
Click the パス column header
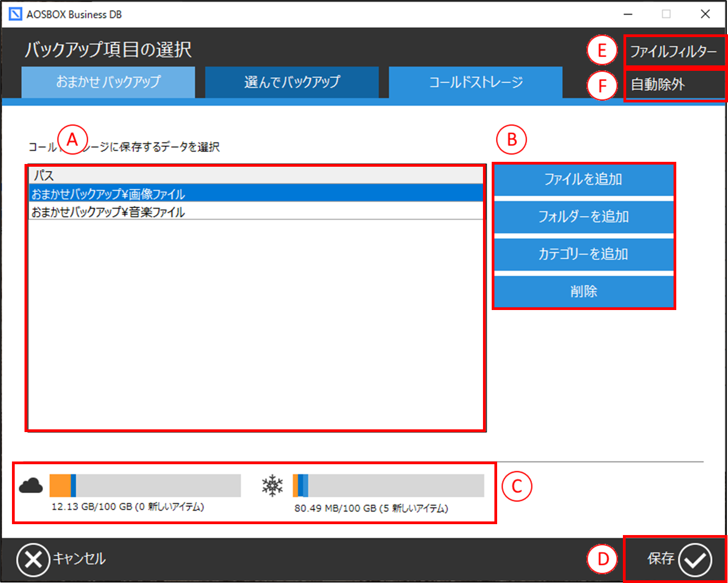[x=256, y=175]
